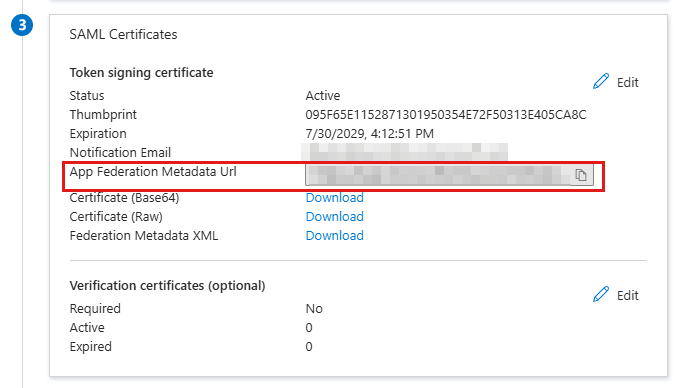Click the Active label under Verification certificates
Screen dimensions: 700x388
[87, 328]
